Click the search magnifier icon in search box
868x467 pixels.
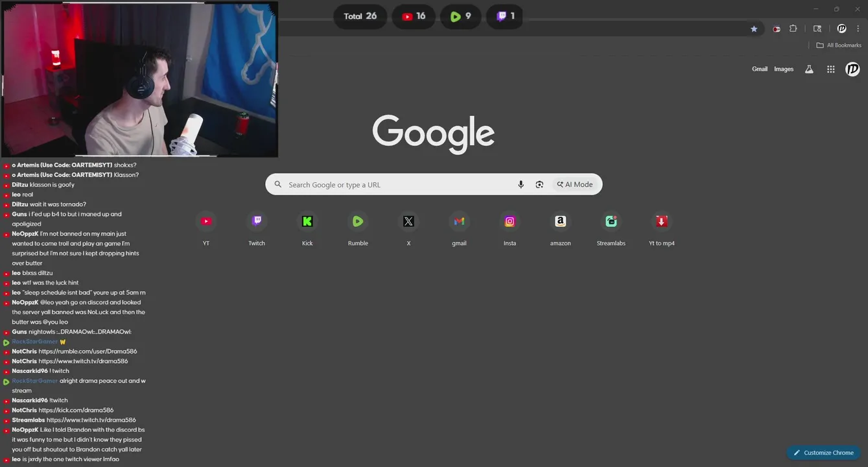coord(278,185)
